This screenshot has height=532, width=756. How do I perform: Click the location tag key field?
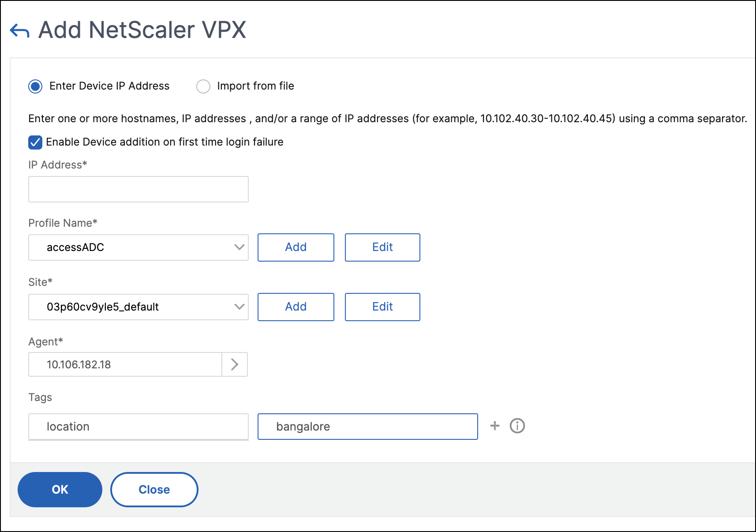(x=138, y=427)
